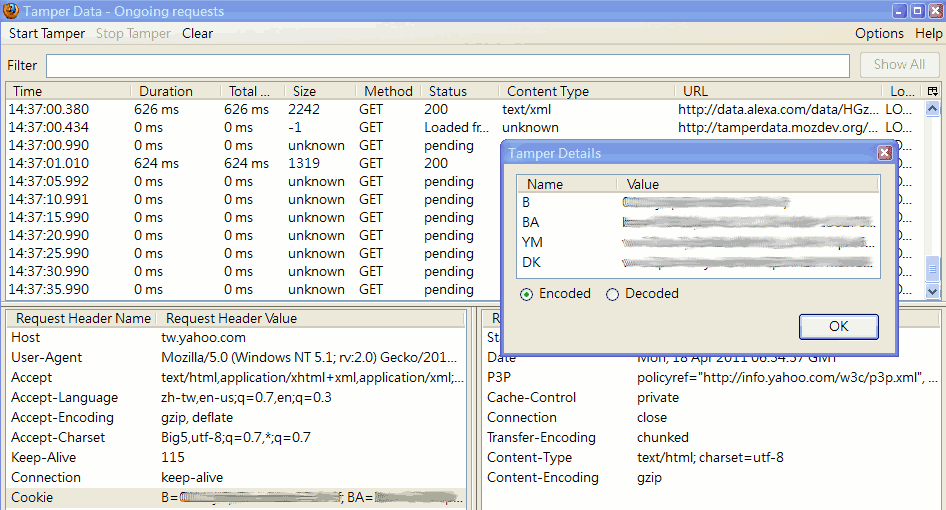
Task: Click the Firefox icon in title bar
Action: pos(10,11)
